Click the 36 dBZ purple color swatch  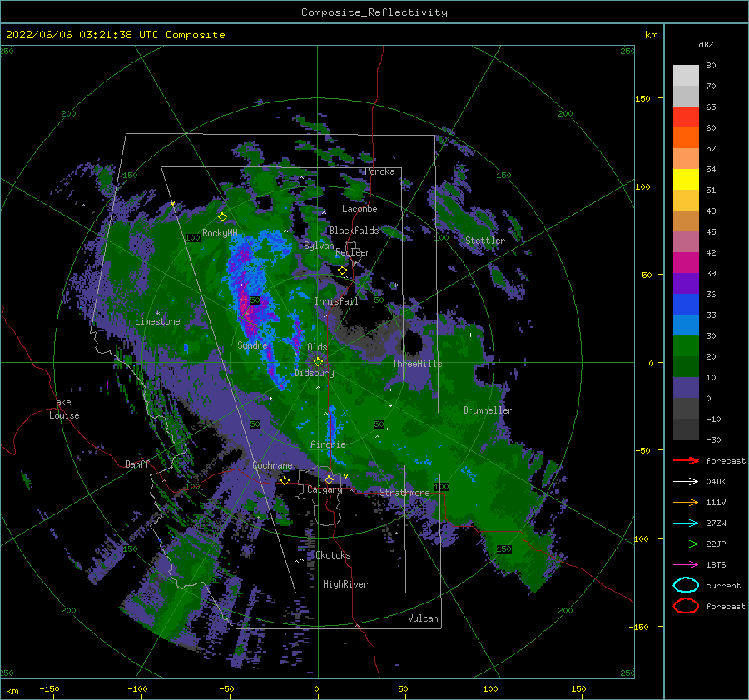(686, 284)
